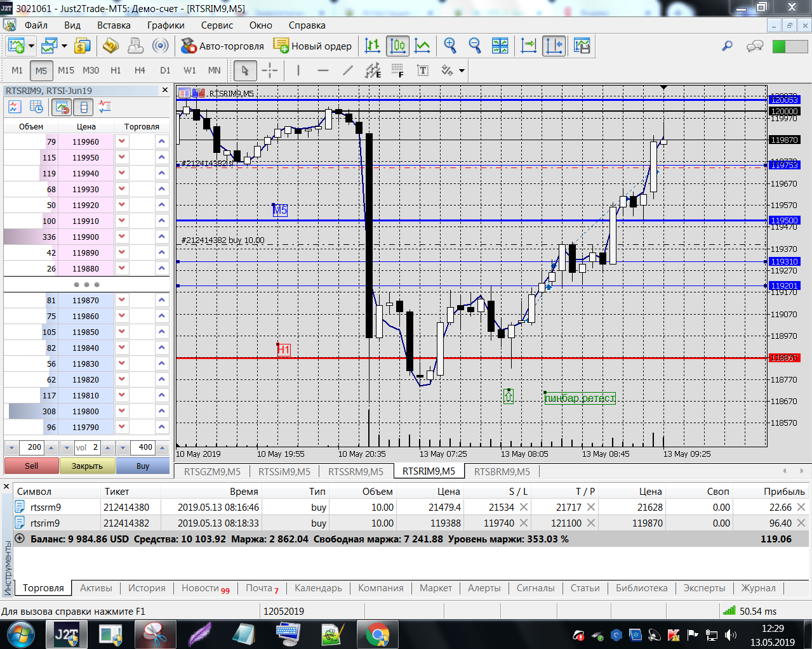Open the Сервис menu
The width and height of the screenshot is (812, 649).
tap(217, 25)
